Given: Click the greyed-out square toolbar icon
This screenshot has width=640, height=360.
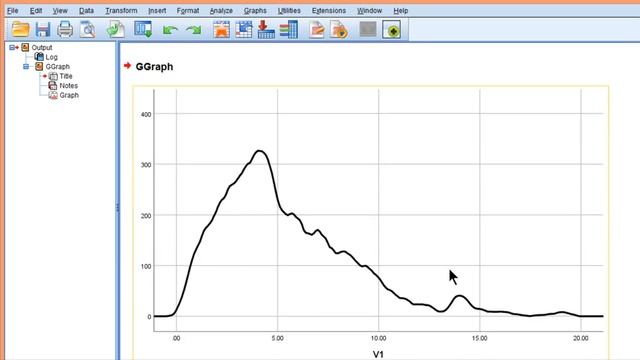Looking at the screenshot, I should pos(368,29).
